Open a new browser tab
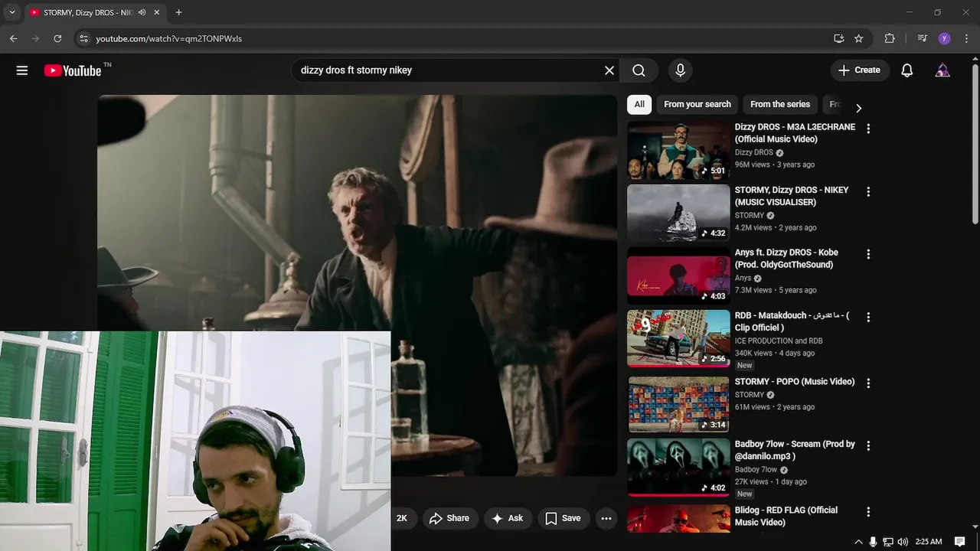The image size is (980, 551). (x=178, y=12)
